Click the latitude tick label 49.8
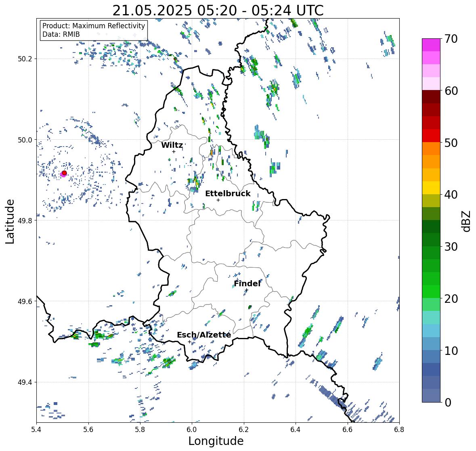This screenshot has width=476, height=451. (x=25, y=220)
